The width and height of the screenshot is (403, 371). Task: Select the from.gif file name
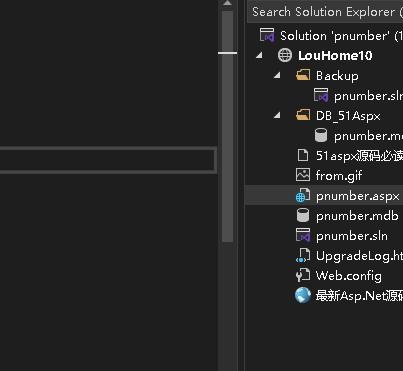pyautogui.click(x=339, y=176)
